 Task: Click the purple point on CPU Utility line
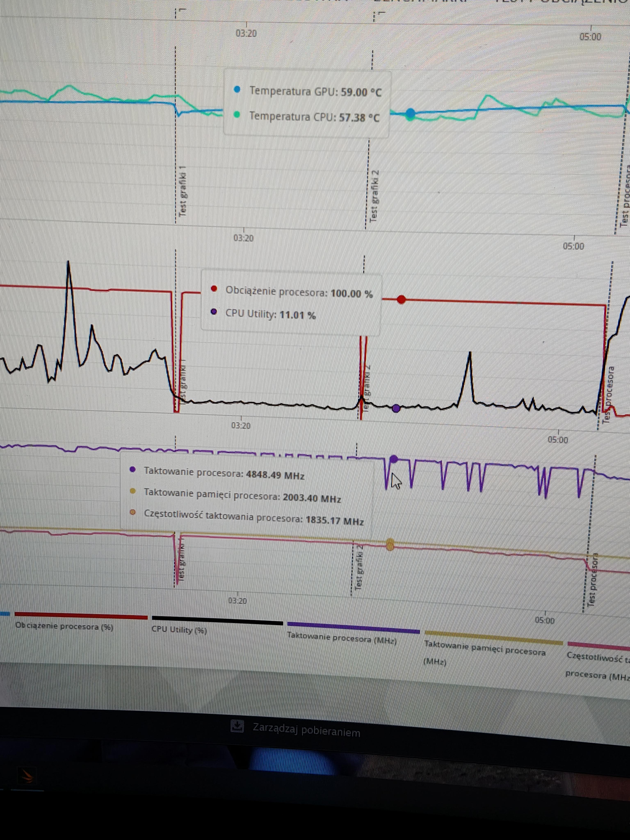396,409
